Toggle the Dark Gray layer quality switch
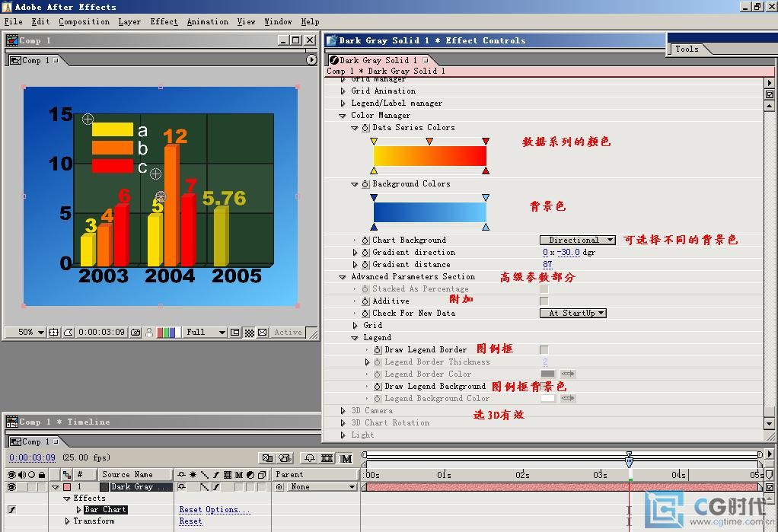This screenshot has height=532, width=778. [204, 487]
